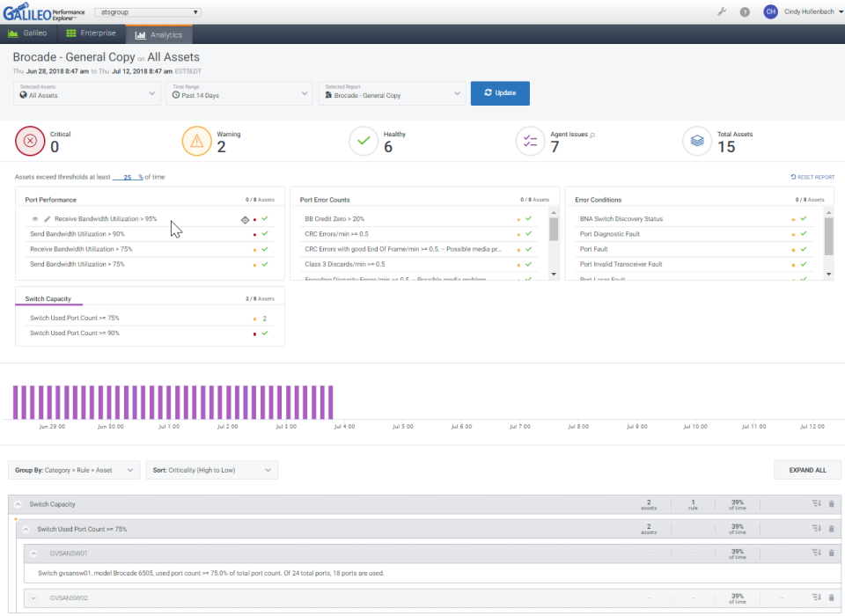Click sort icon on GVSANSW01 row

click(816, 554)
